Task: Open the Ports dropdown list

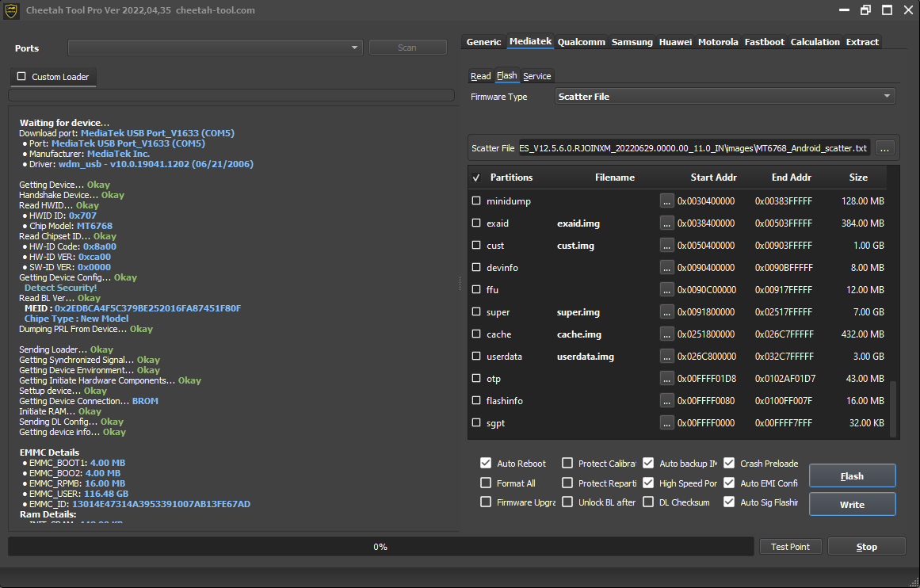Action: coord(216,48)
